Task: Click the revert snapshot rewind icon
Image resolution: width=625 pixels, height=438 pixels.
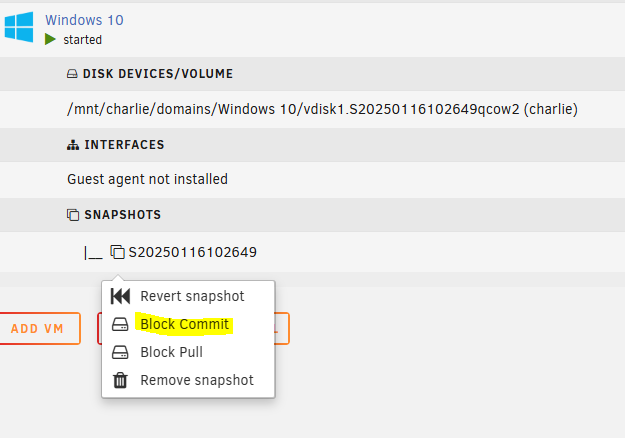Action: pyautogui.click(x=120, y=296)
